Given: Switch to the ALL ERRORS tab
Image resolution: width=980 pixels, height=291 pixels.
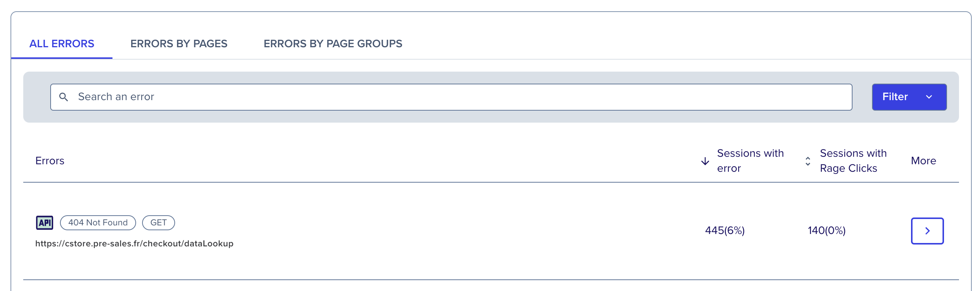Looking at the screenshot, I should [61, 44].
